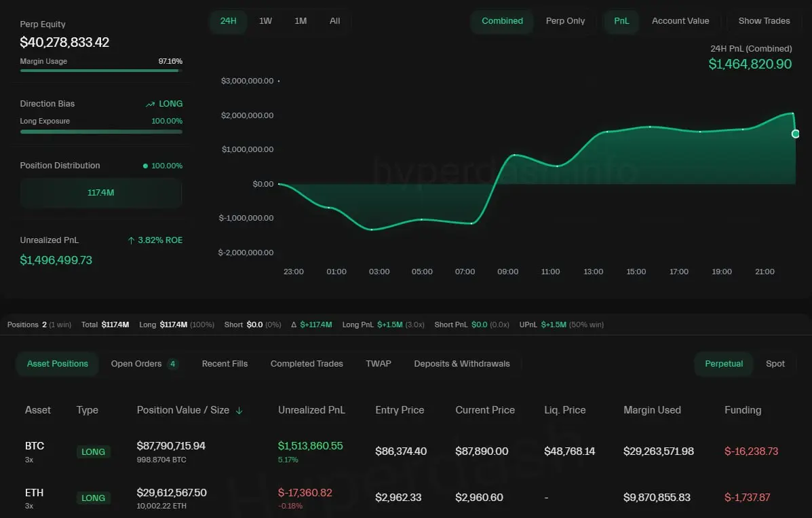
Task: Click the up arrow beside 3.82% ROE
Action: point(131,240)
